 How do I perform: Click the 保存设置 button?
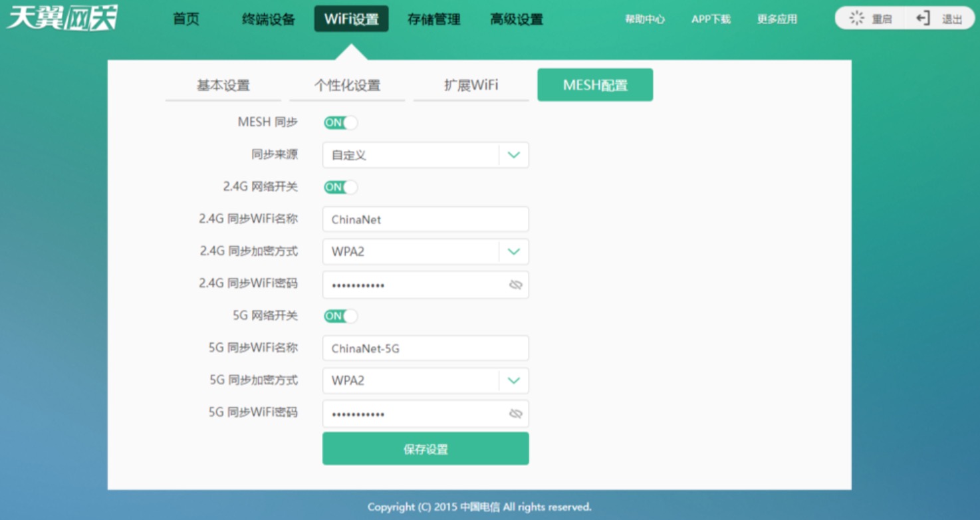point(426,448)
